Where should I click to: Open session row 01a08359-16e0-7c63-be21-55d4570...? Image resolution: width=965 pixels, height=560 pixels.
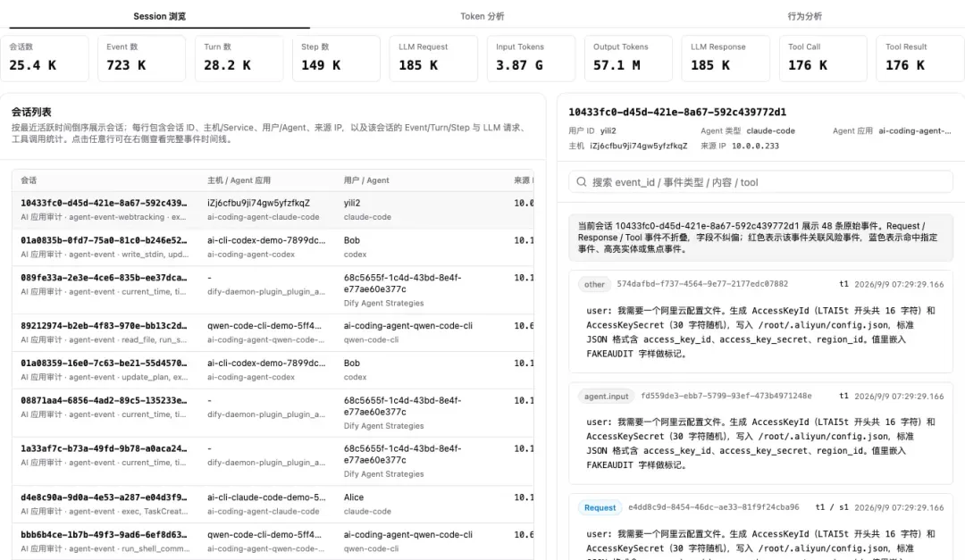[x=273, y=370]
